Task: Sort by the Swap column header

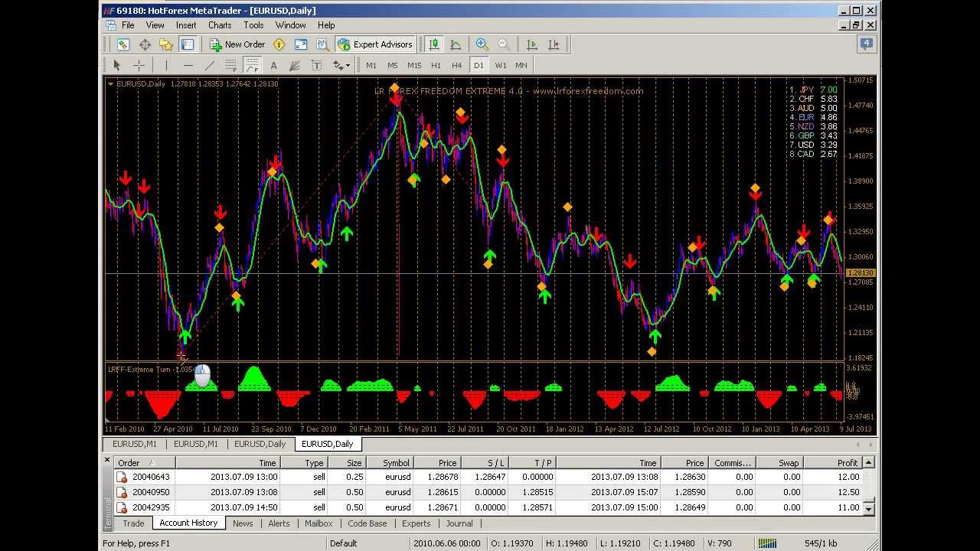Action: pos(779,463)
